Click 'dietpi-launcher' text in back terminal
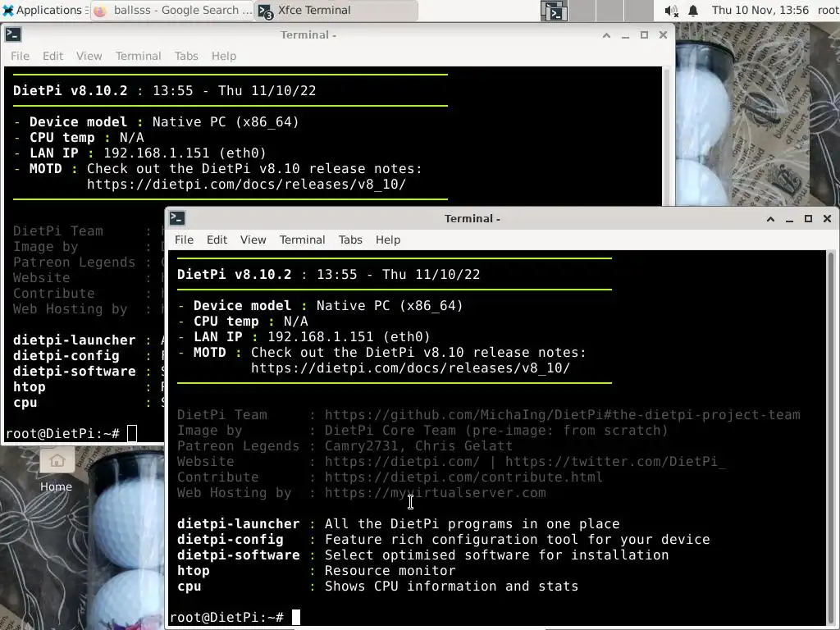 tap(75, 340)
